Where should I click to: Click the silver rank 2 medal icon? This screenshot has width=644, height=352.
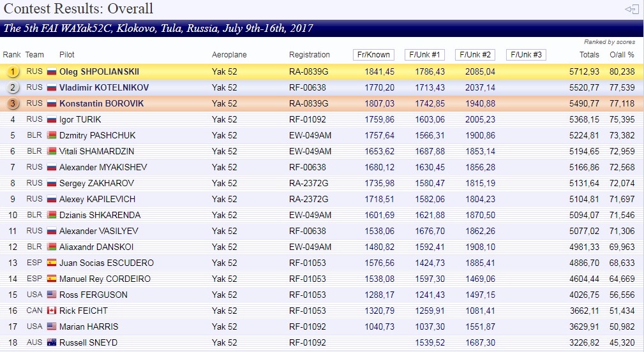click(13, 87)
